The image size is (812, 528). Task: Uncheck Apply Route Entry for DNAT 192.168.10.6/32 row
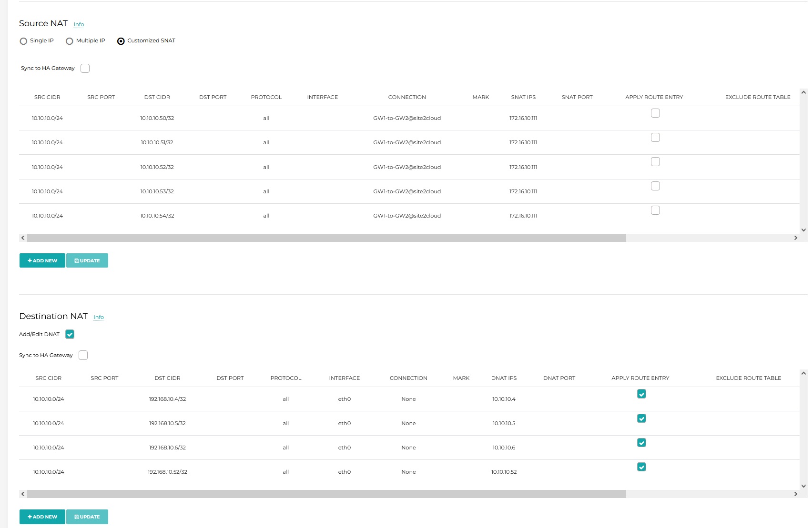(x=642, y=443)
